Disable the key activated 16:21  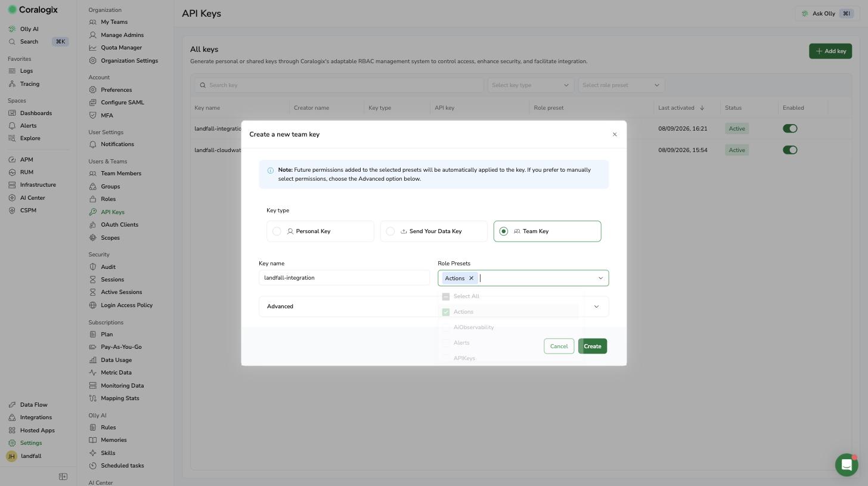790,129
